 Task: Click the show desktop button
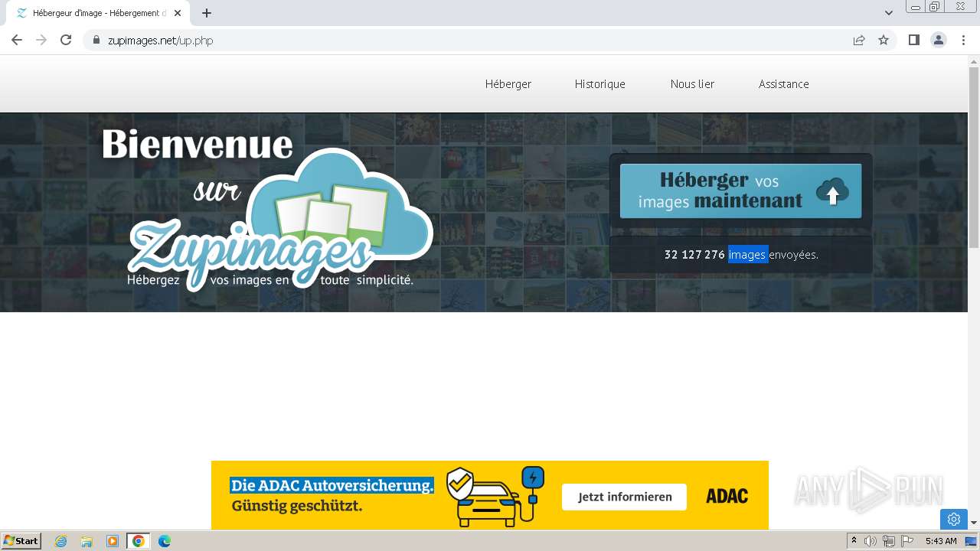pos(972,541)
